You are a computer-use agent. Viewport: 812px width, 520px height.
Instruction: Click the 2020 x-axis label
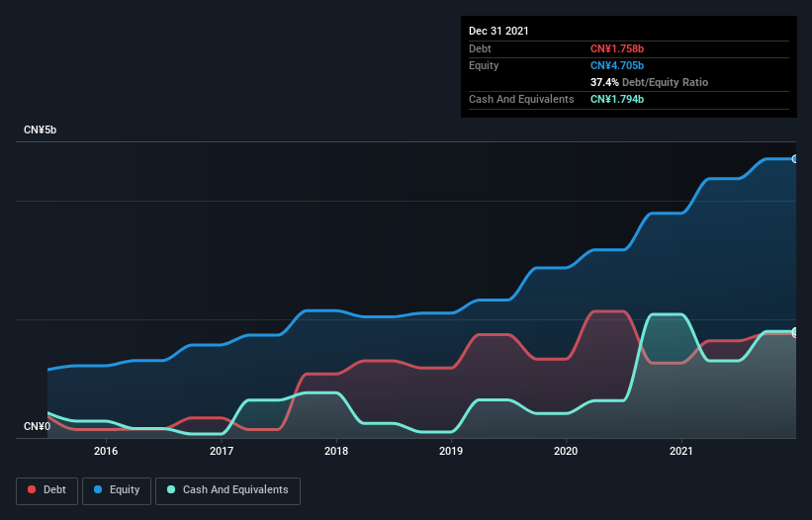[566, 451]
